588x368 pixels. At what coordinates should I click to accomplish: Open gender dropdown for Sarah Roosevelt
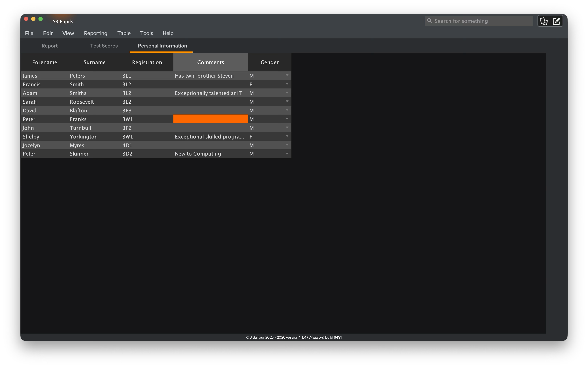(x=287, y=102)
